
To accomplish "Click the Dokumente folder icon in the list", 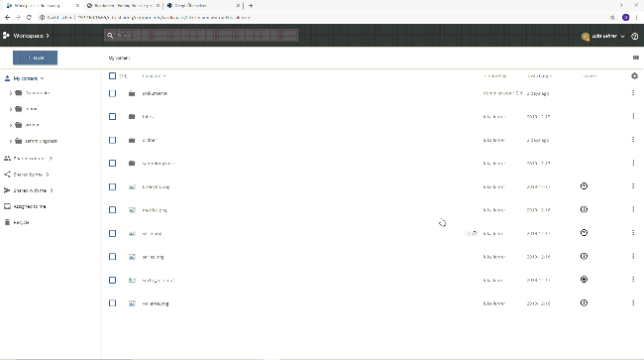I will (132, 93).
